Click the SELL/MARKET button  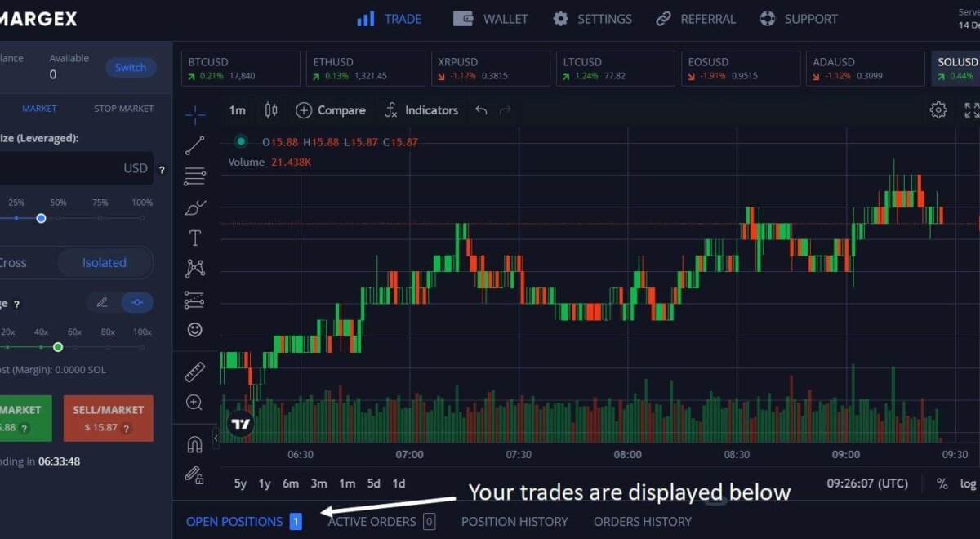[109, 417]
